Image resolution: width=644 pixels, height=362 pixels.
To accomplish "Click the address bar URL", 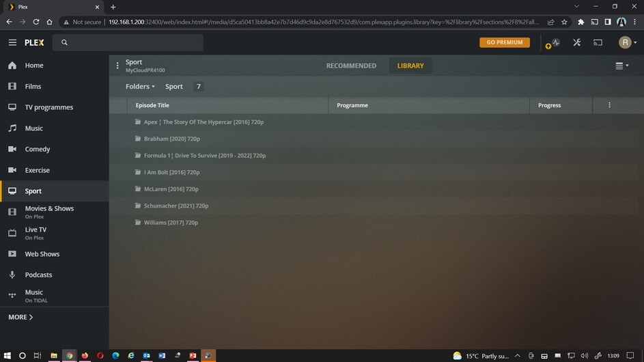I will (324, 22).
